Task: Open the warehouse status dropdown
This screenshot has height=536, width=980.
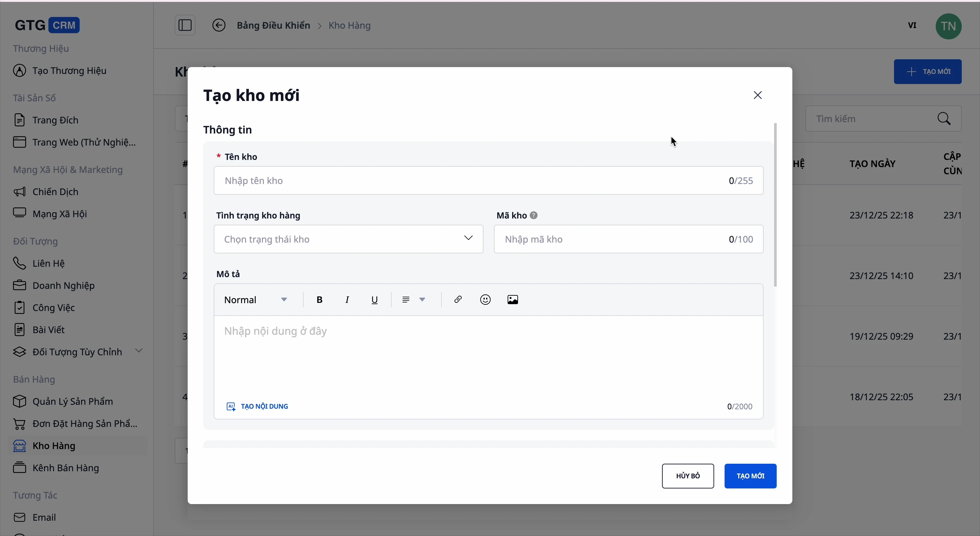Action: (x=348, y=239)
